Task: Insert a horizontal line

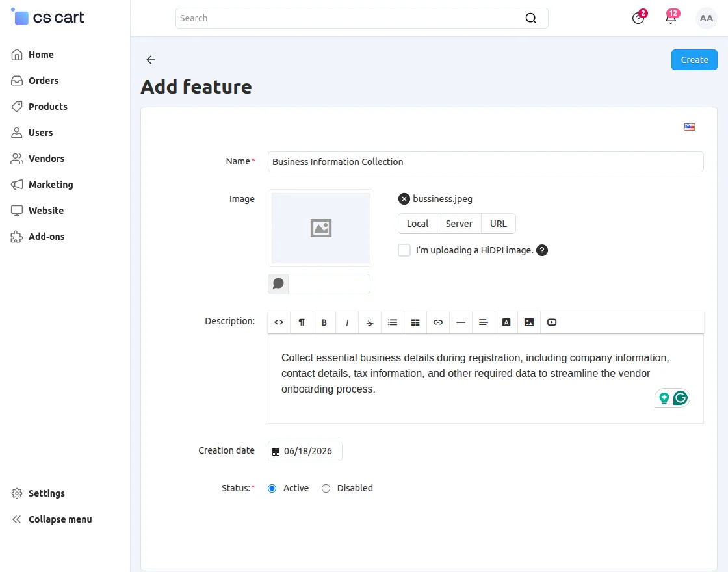Action: tap(461, 322)
